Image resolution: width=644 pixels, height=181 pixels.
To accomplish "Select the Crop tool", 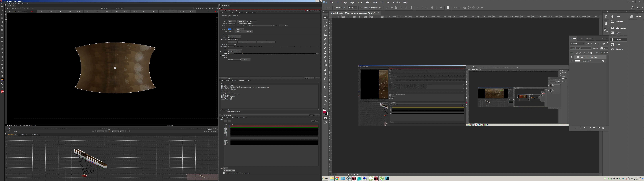I will (x=325, y=35).
